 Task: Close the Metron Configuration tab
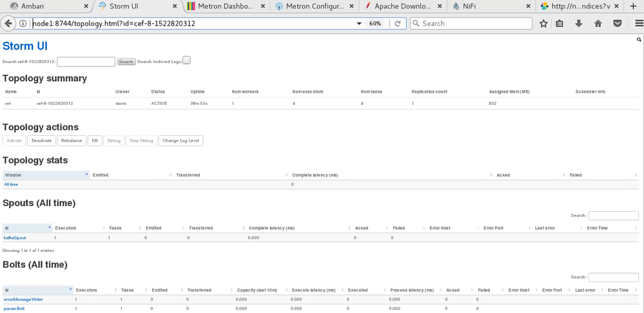pyautogui.click(x=351, y=6)
